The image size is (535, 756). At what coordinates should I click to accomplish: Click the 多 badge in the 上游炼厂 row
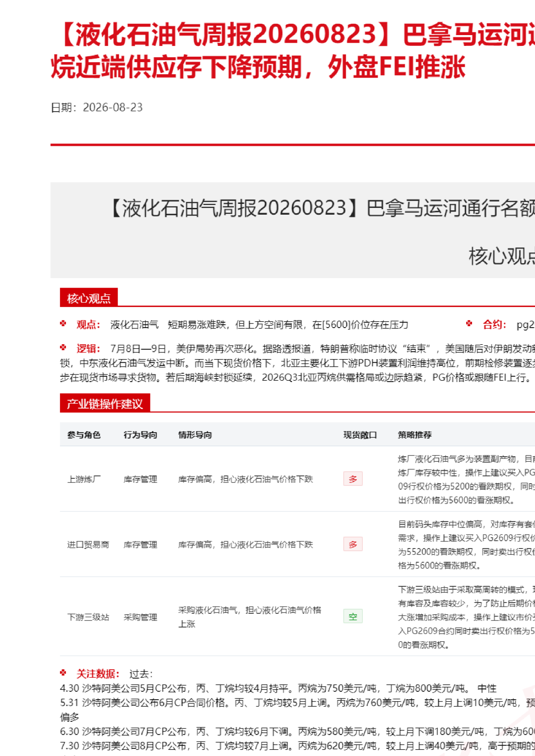coord(353,479)
